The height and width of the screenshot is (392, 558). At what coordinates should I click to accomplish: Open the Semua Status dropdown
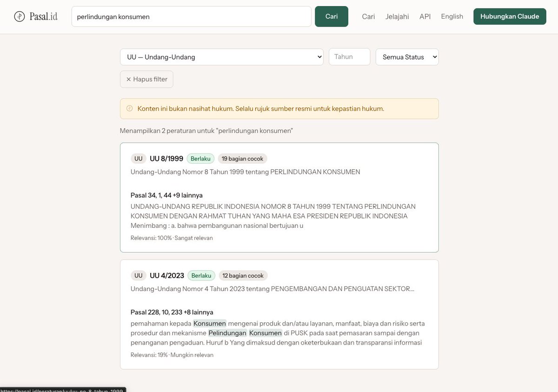[407, 57]
